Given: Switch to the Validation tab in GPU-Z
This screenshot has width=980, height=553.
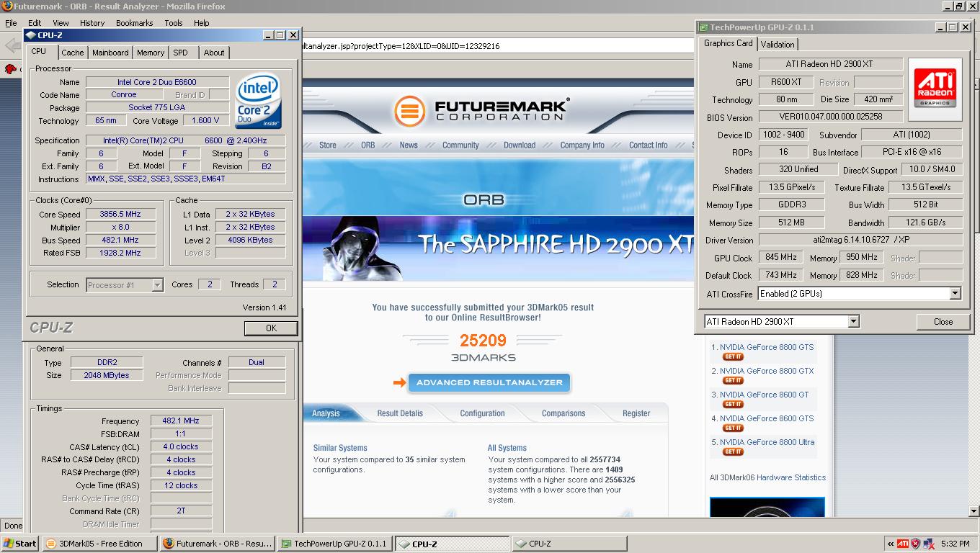Looking at the screenshot, I should (778, 45).
